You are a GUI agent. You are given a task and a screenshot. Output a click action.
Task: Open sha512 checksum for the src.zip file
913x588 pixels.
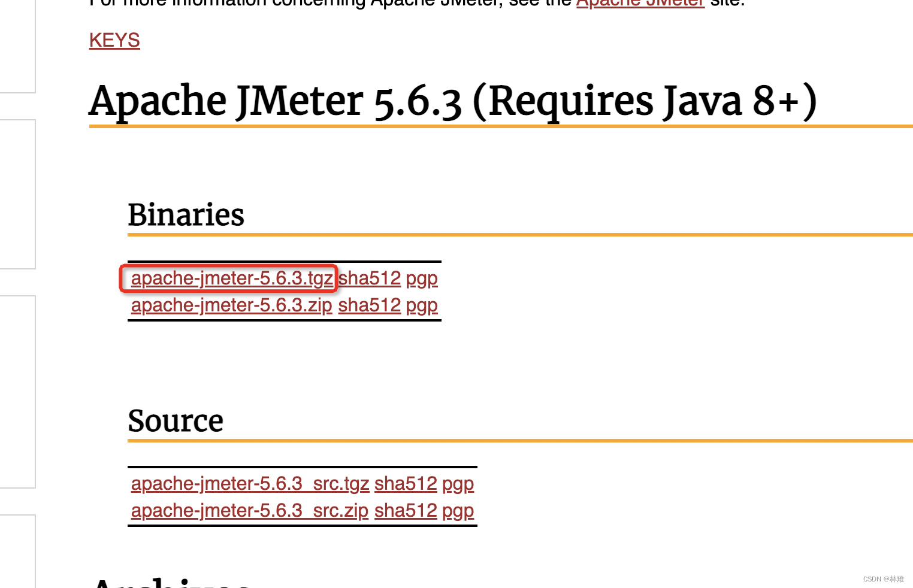point(406,511)
